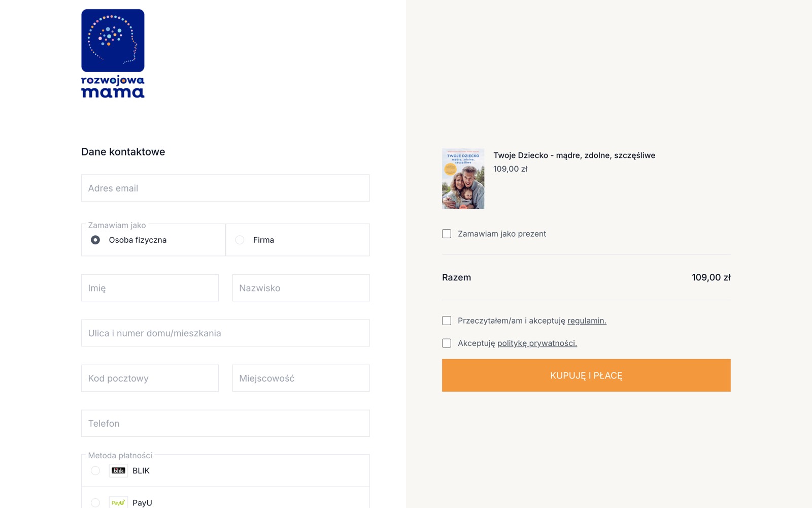Click the Ulica i numer domu field
This screenshot has width=812, height=508.
(225, 333)
